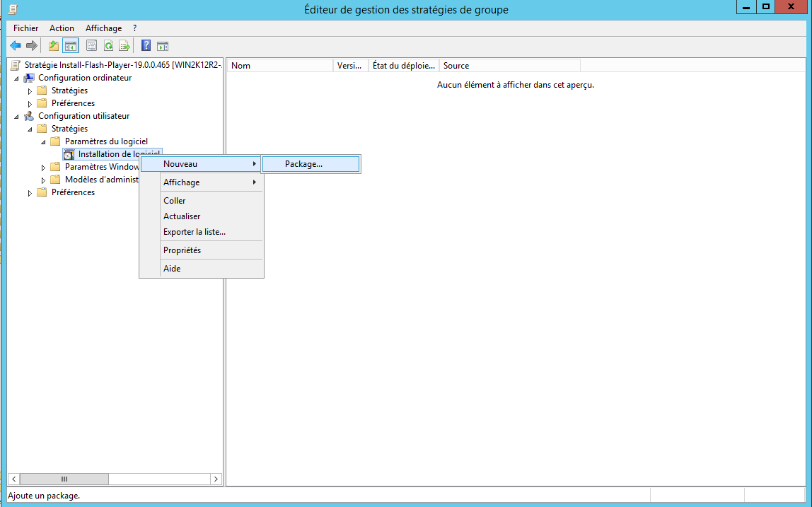Click the up-one-level folder icon
This screenshot has height=507, width=812.
point(54,46)
